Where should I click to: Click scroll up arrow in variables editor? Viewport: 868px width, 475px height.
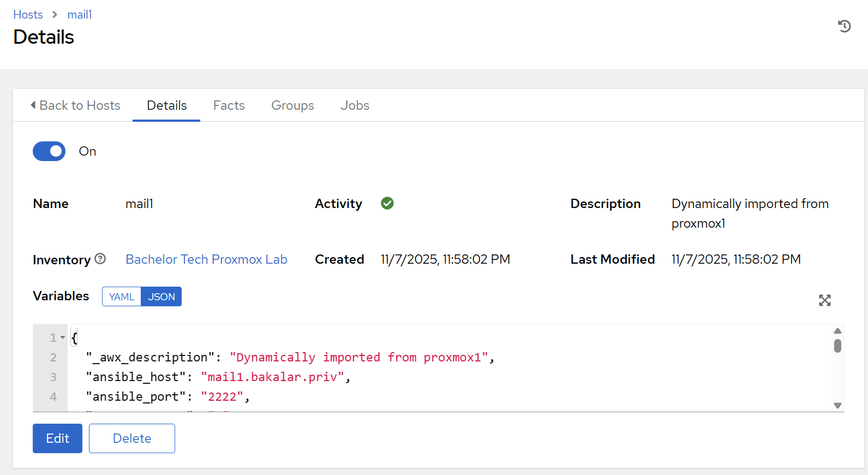click(x=837, y=331)
